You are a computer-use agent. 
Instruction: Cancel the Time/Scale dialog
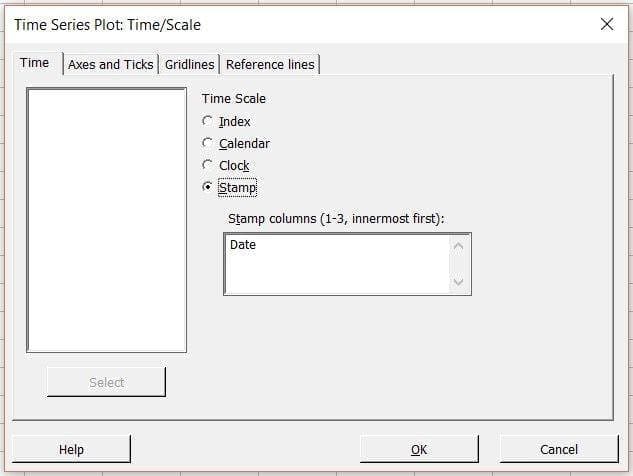pyautogui.click(x=559, y=449)
